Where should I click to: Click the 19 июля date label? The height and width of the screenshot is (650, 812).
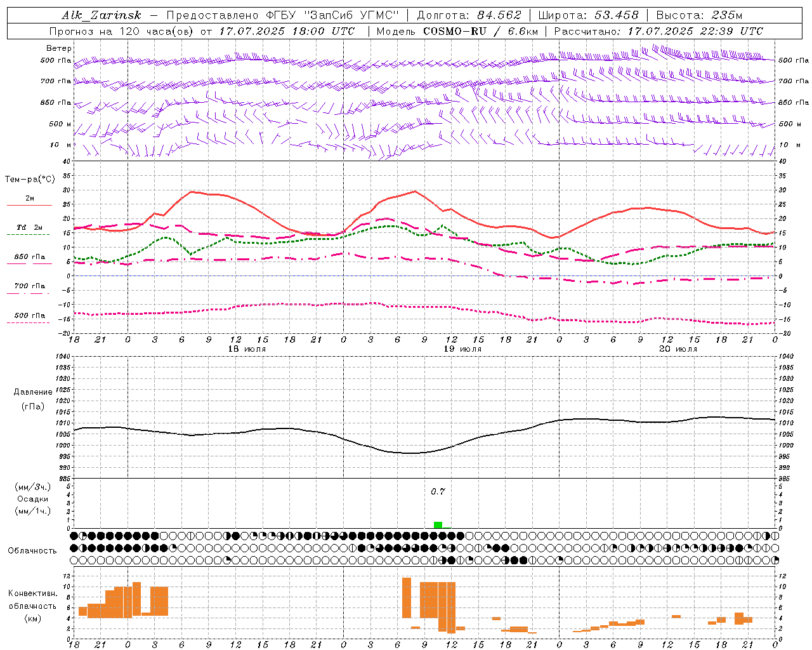click(462, 349)
